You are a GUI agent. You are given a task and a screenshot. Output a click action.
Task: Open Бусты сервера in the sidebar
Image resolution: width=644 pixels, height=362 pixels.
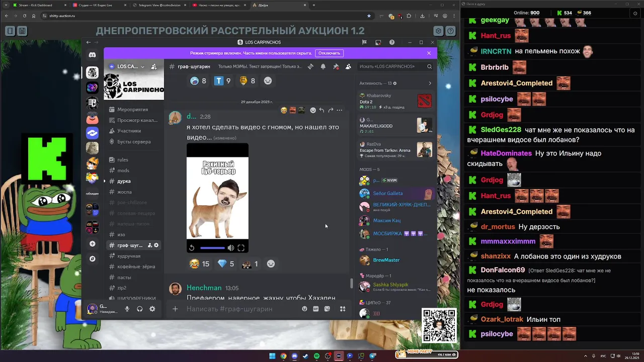point(133,142)
